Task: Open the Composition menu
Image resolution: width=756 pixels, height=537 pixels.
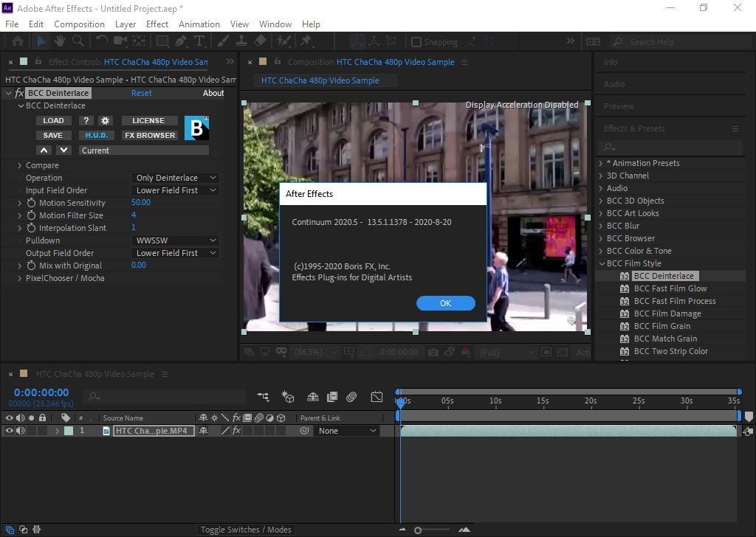Action: click(x=79, y=24)
